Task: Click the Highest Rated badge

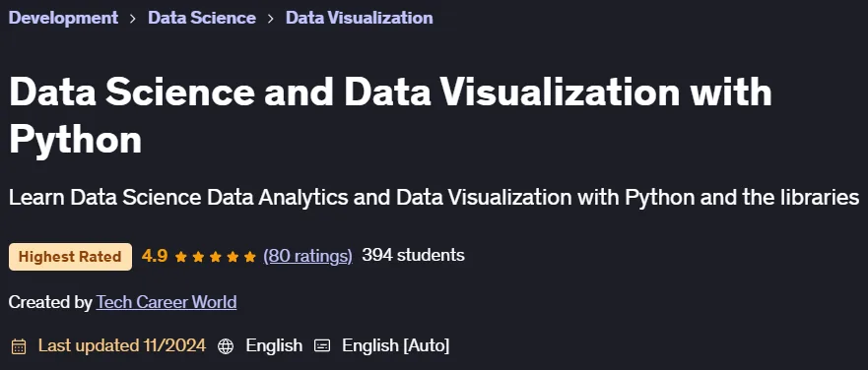Action: pos(70,257)
